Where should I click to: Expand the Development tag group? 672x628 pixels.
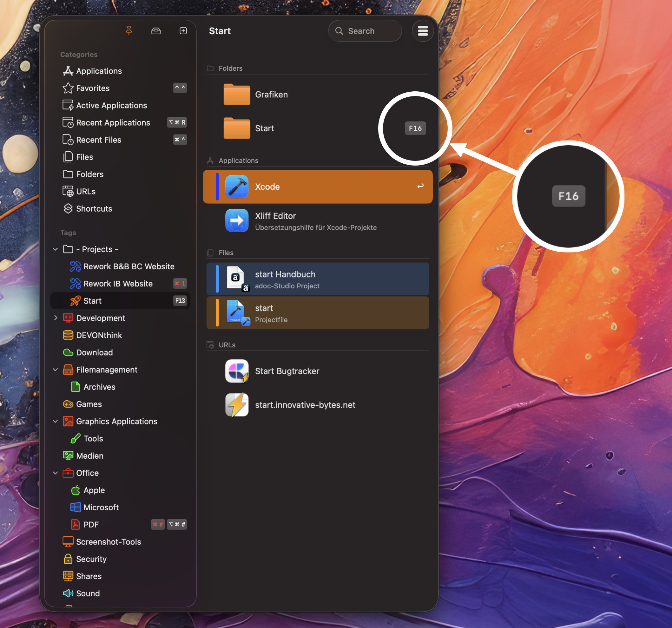point(56,318)
